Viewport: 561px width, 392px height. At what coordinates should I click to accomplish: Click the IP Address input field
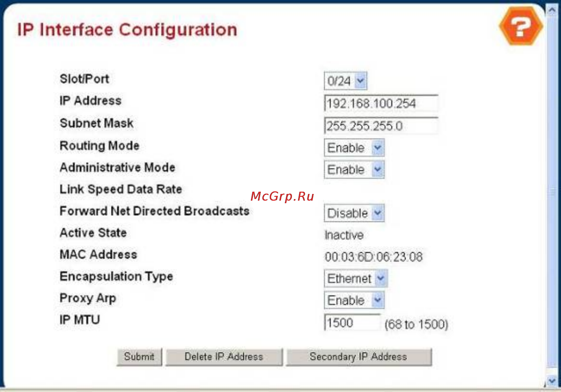coord(381,103)
